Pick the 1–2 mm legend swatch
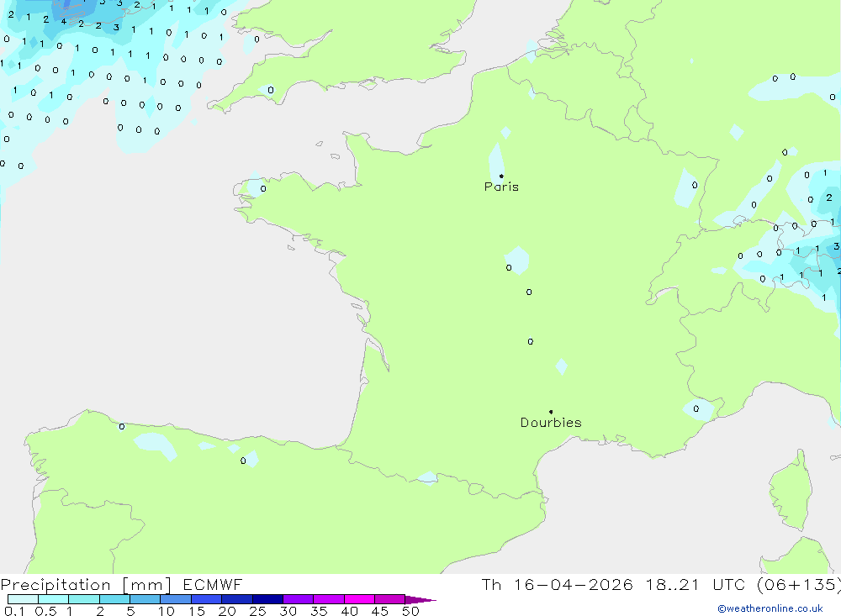The image size is (841, 616). [x=84, y=599]
